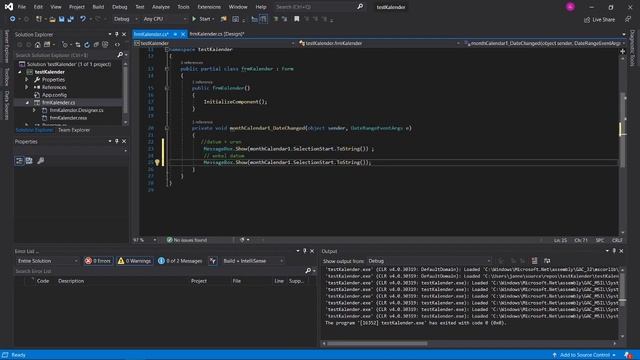This screenshot has width=640, height=360.
Task: Click the Property Pages wrench icon
Action: point(40,161)
